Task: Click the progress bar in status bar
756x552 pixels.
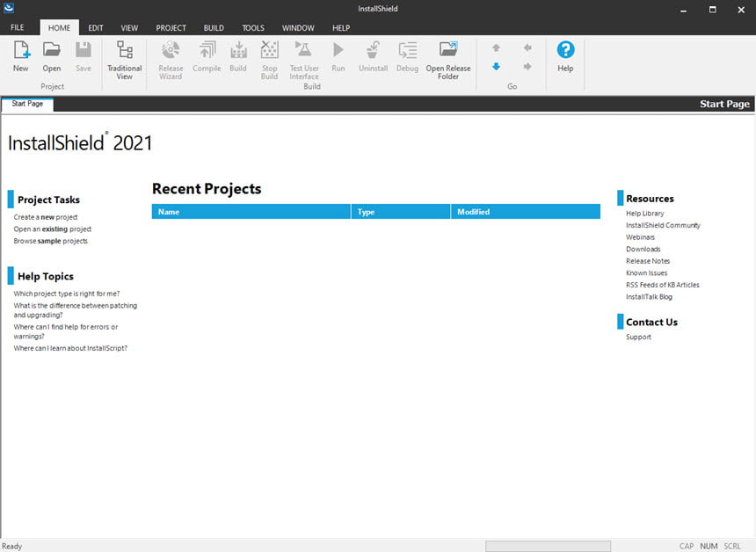Action: [x=549, y=546]
